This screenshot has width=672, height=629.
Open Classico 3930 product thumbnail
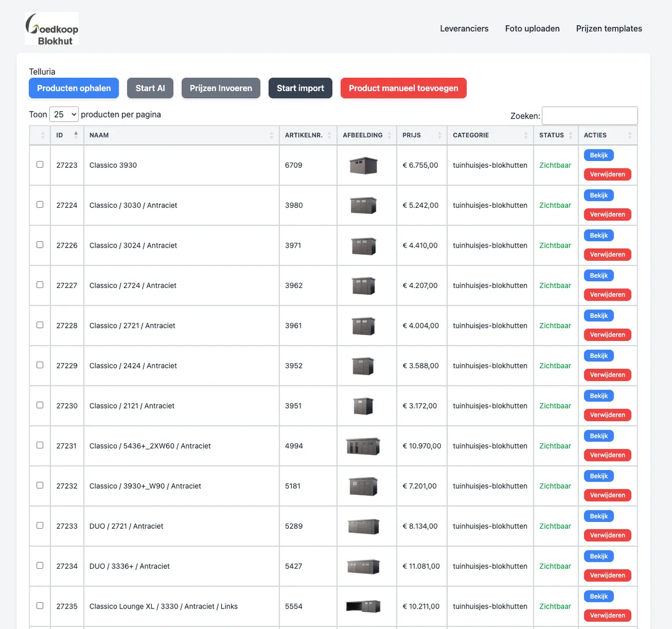pos(363,165)
